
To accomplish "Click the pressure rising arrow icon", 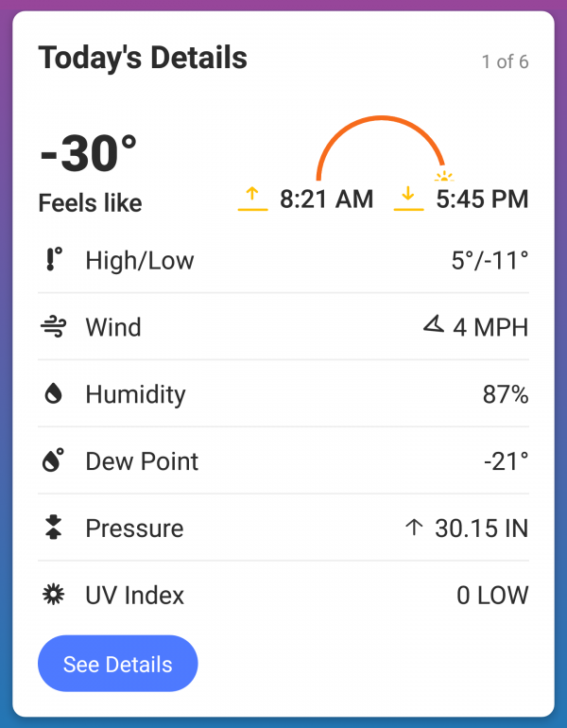I will pos(414,528).
